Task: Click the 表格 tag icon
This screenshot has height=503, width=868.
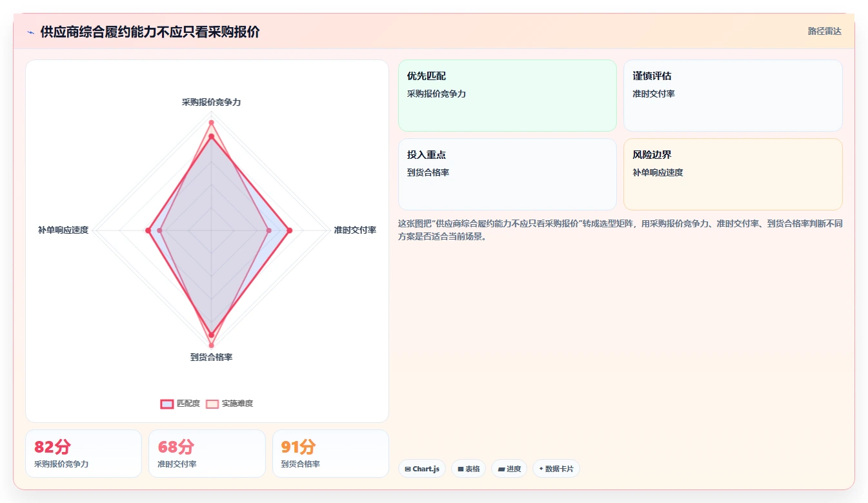Action: pyautogui.click(x=461, y=469)
